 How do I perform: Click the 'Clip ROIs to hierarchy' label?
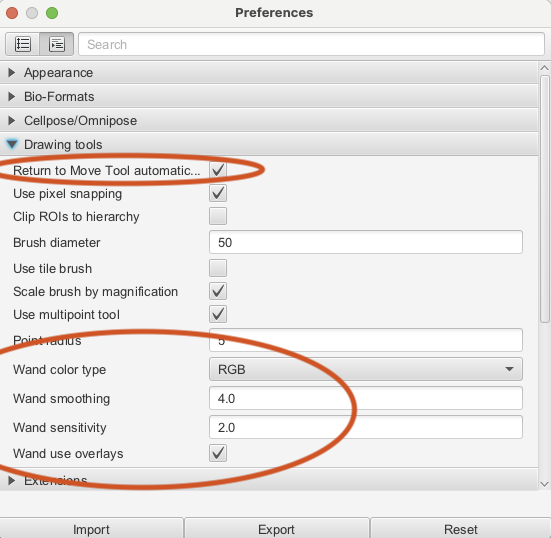coord(76,216)
